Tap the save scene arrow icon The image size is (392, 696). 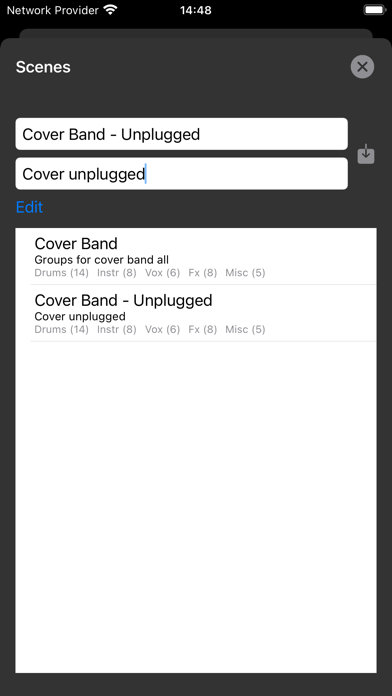tap(366, 154)
